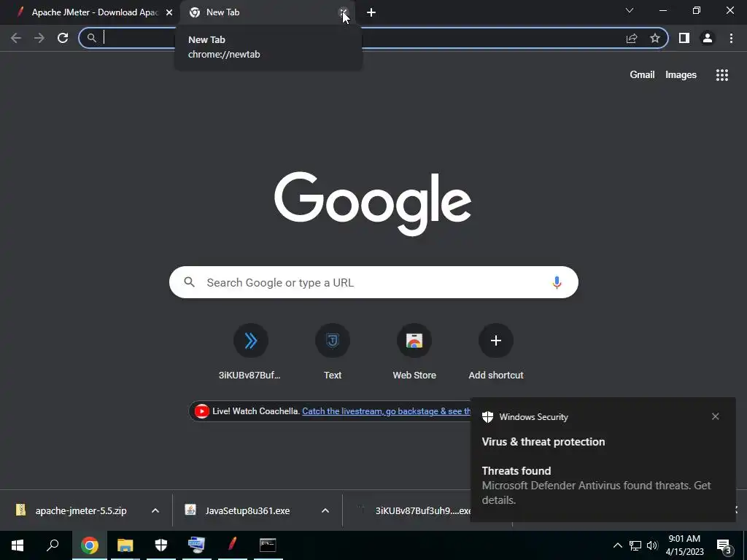
Task: Expand options for JavaSetup8u361.exe download
Action: click(x=325, y=510)
